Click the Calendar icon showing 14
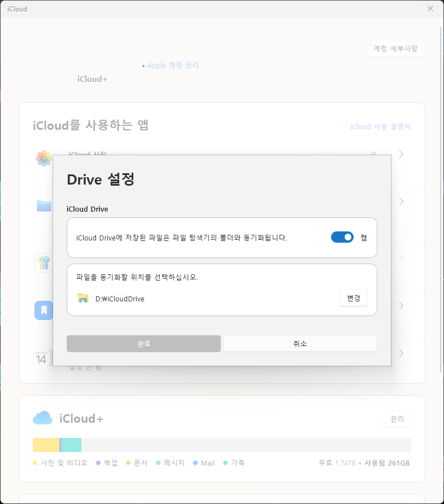The image size is (444, 504). [42, 357]
